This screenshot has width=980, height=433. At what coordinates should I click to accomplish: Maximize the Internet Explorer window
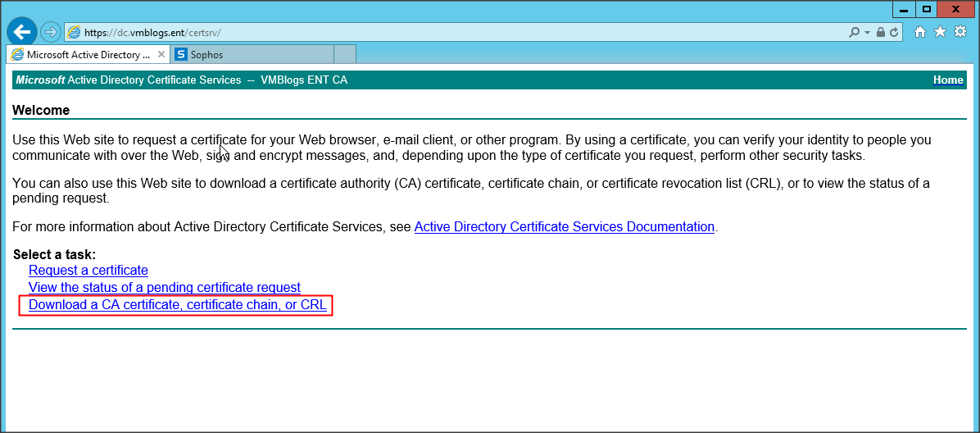(927, 8)
